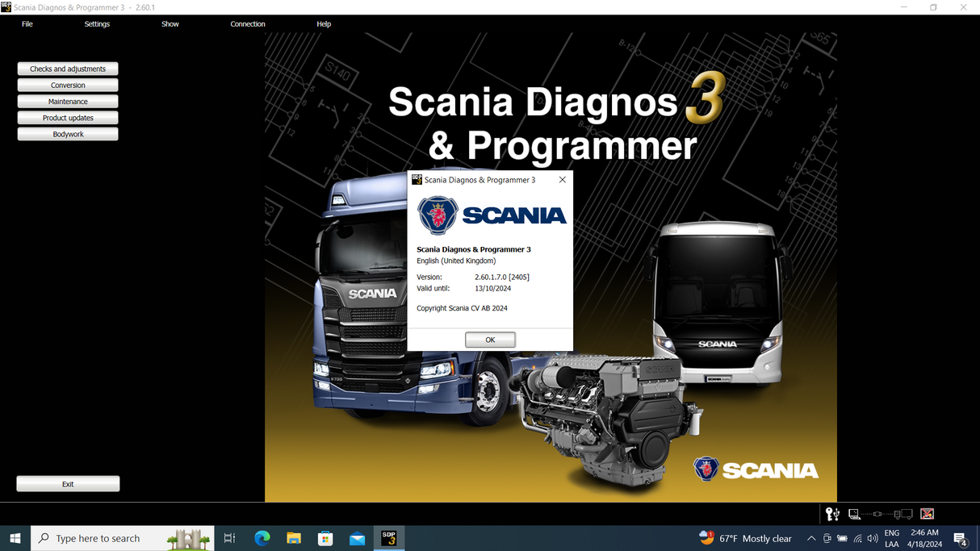Restore down the main application window
The image size is (980, 551).
point(933,7)
